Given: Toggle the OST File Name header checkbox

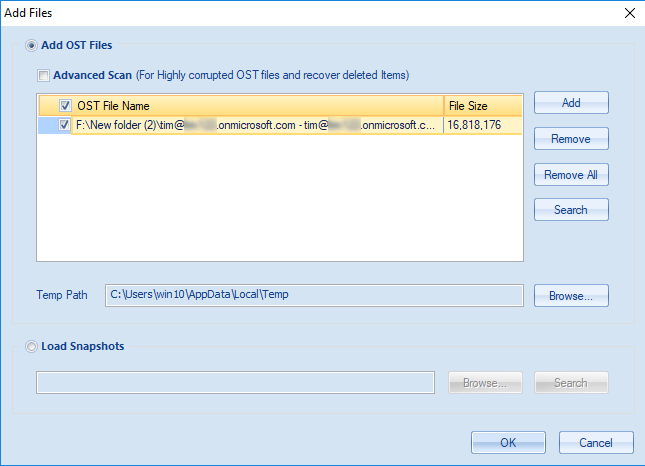Looking at the screenshot, I should [x=65, y=106].
